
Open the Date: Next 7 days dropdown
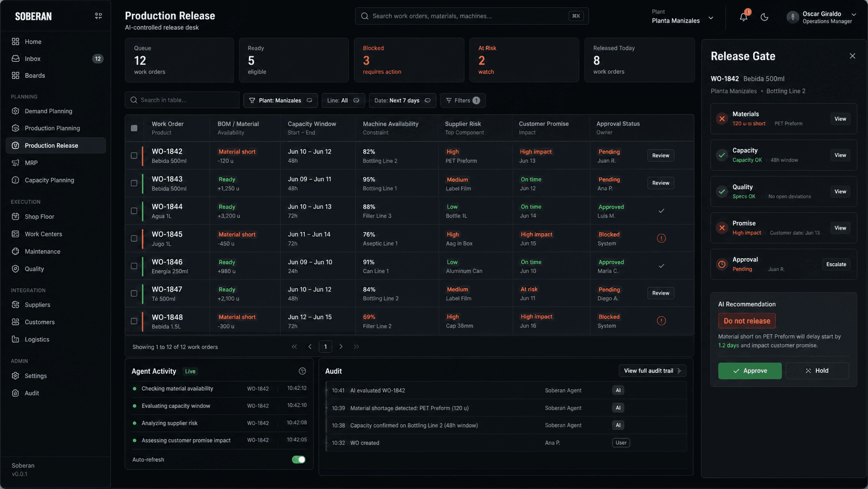pos(402,100)
